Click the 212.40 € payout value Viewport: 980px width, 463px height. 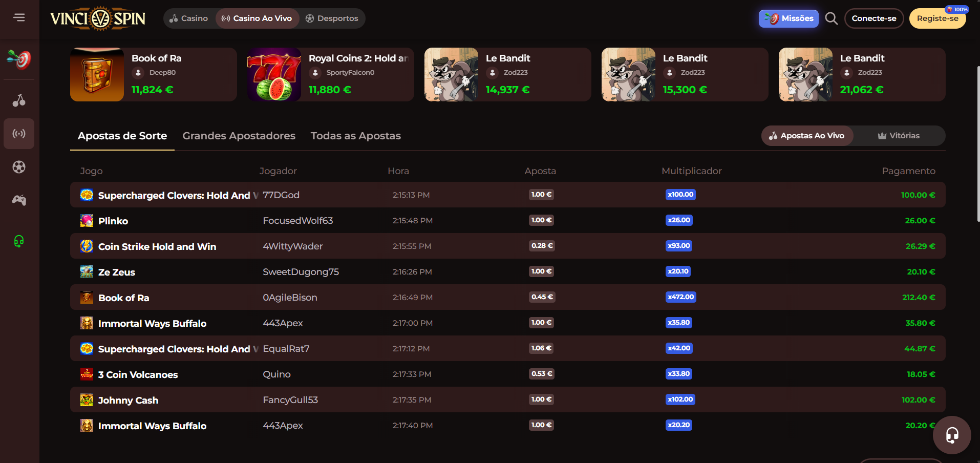coord(919,297)
